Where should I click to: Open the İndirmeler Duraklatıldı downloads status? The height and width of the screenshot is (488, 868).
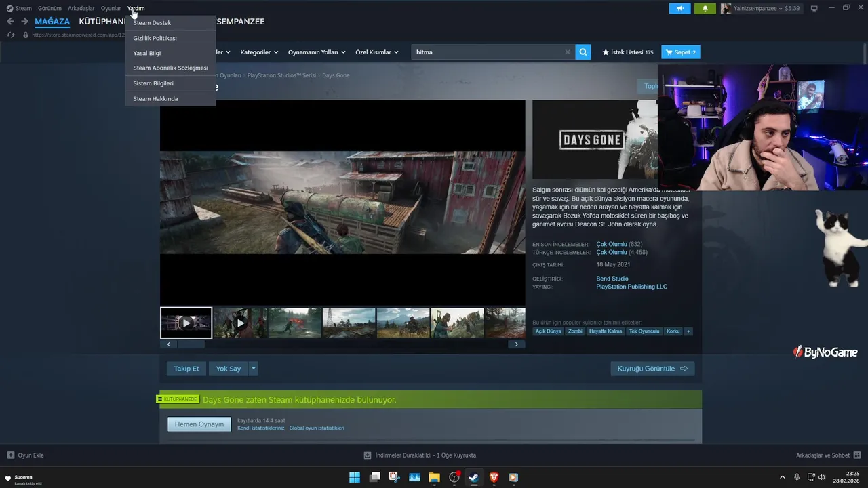(x=420, y=455)
